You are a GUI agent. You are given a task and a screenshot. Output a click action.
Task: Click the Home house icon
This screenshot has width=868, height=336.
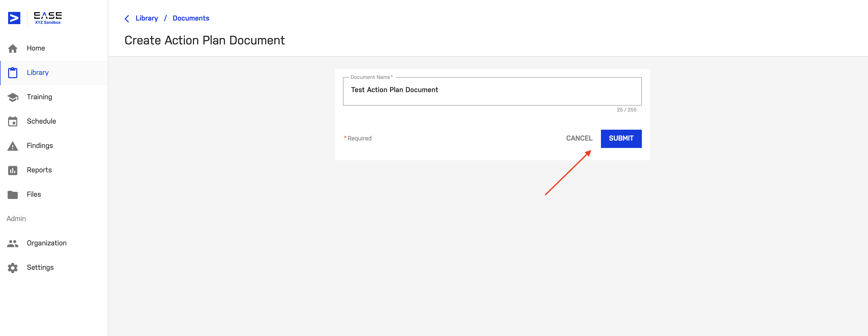(13, 48)
